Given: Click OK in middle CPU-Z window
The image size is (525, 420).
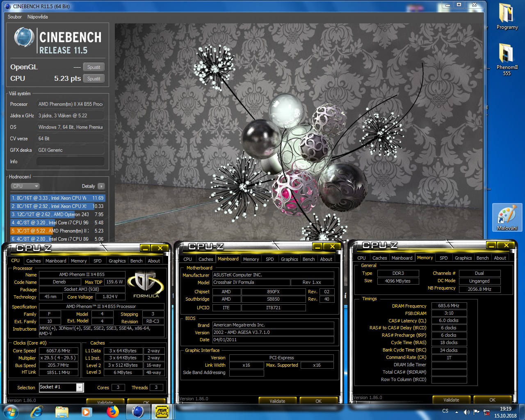Looking at the screenshot, I should [319, 401].
